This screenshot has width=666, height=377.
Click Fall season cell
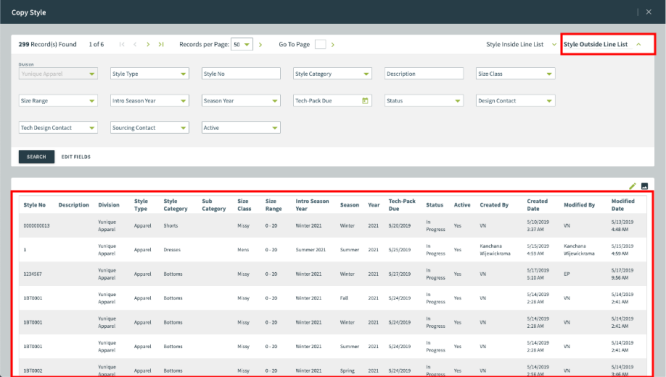click(344, 298)
